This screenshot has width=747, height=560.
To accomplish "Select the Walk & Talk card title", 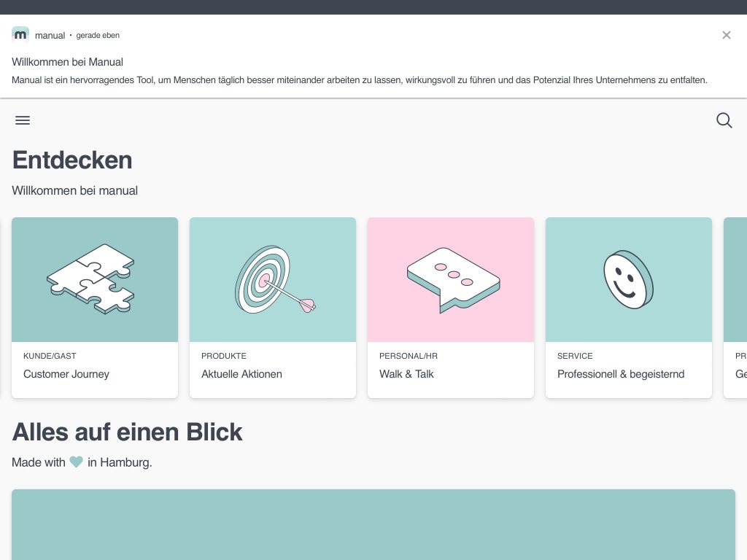I will click(x=406, y=374).
